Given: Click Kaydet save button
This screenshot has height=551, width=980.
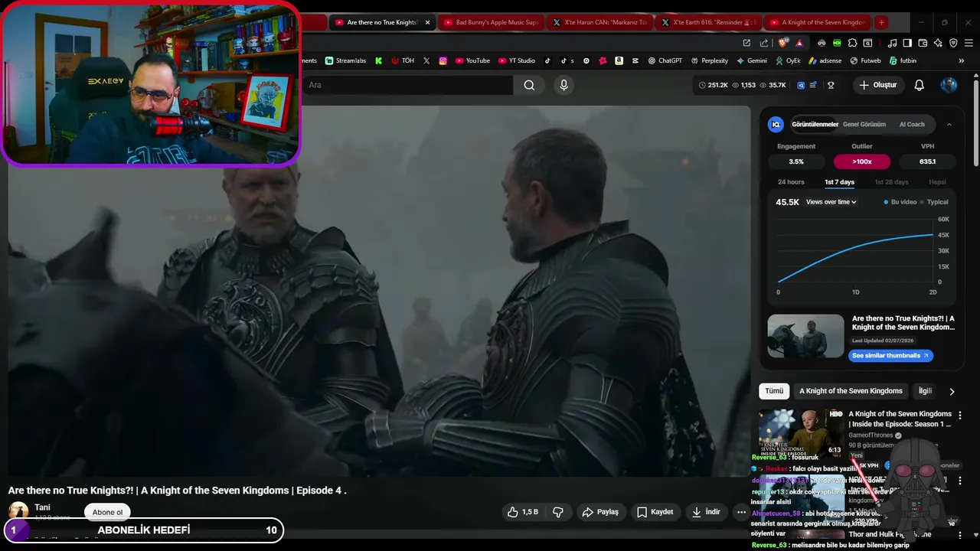Looking at the screenshot, I should [x=655, y=512].
